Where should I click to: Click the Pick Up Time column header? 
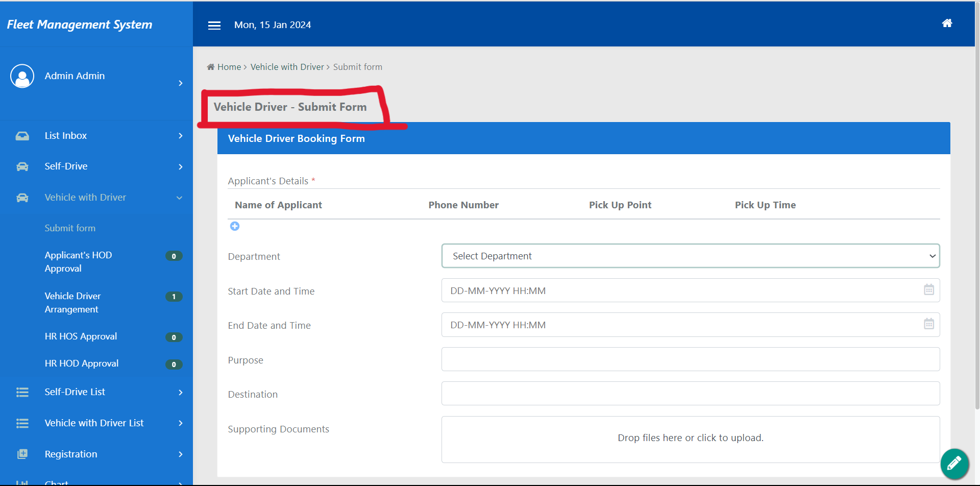click(x=765, y=205)
